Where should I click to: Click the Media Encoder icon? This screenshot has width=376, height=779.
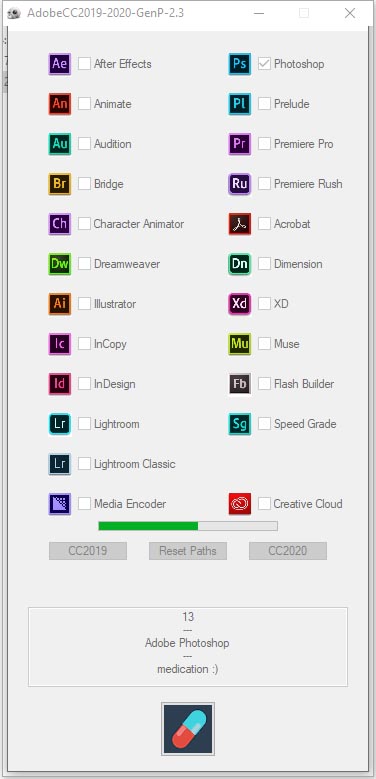tap(60, 504)
